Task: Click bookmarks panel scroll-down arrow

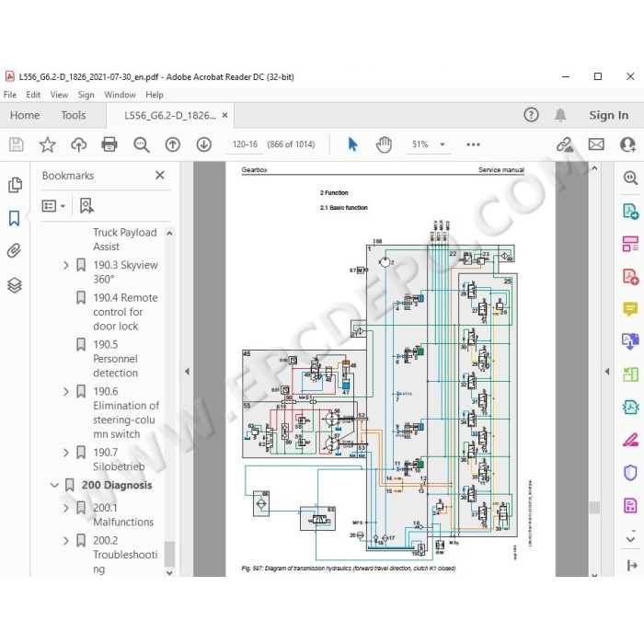Action: pos(169,572)
